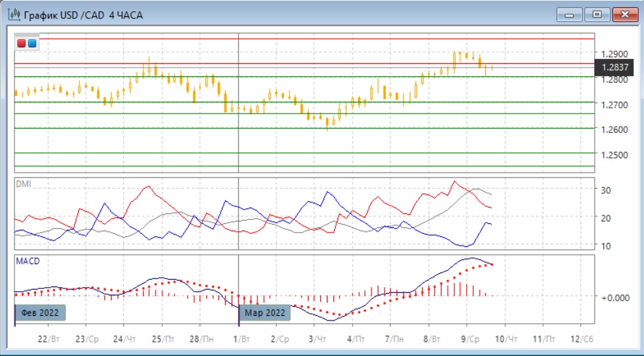Click the Фев 2022 month marker

41,313
